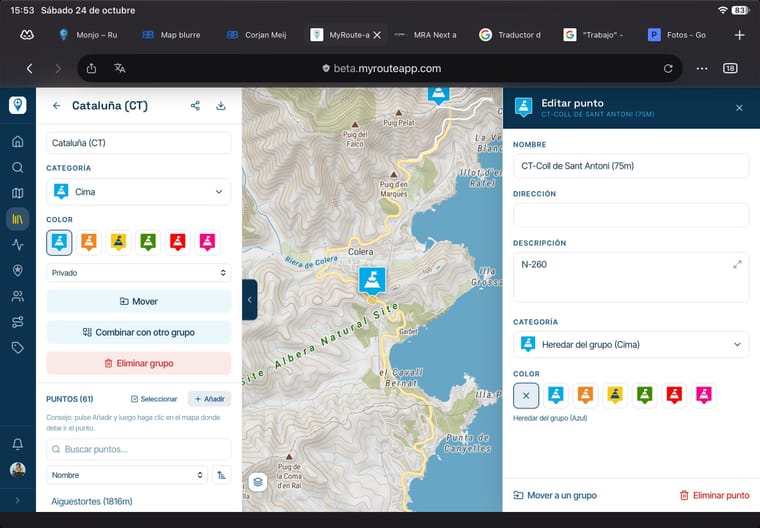Open the Home icon in sidebar
Viewport: 760px width, 528px height.
pos(17,142)
